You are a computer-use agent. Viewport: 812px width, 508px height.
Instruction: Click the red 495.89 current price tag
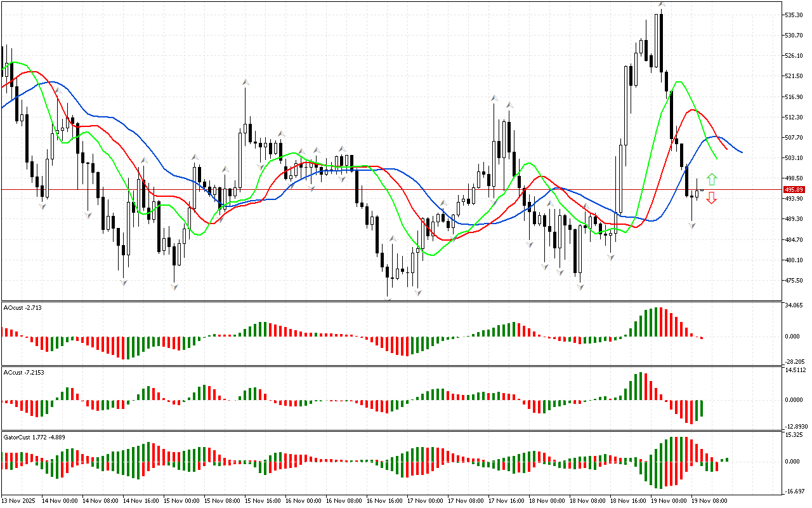794,189
